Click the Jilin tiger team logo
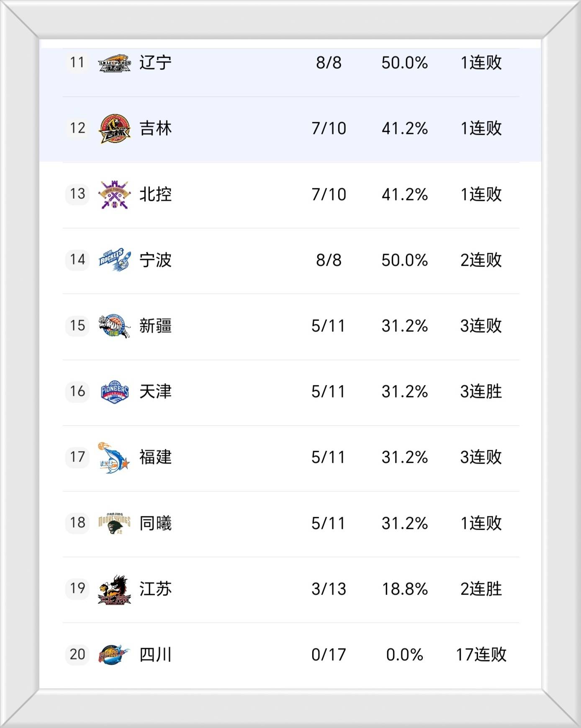581x728 pixels. pyautogui.click(x=114, y=128)
